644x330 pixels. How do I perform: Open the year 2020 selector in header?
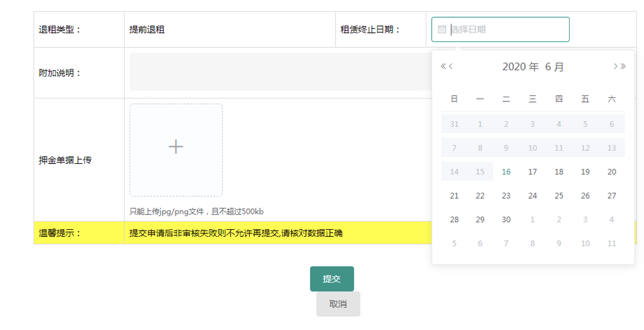pos(520,67)
